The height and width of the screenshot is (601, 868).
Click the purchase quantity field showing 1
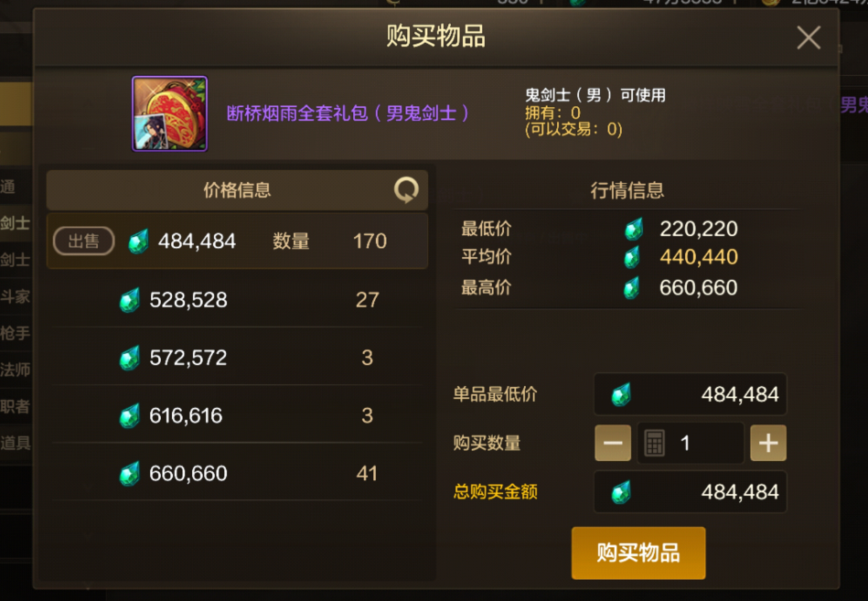(x=691, y=443)
